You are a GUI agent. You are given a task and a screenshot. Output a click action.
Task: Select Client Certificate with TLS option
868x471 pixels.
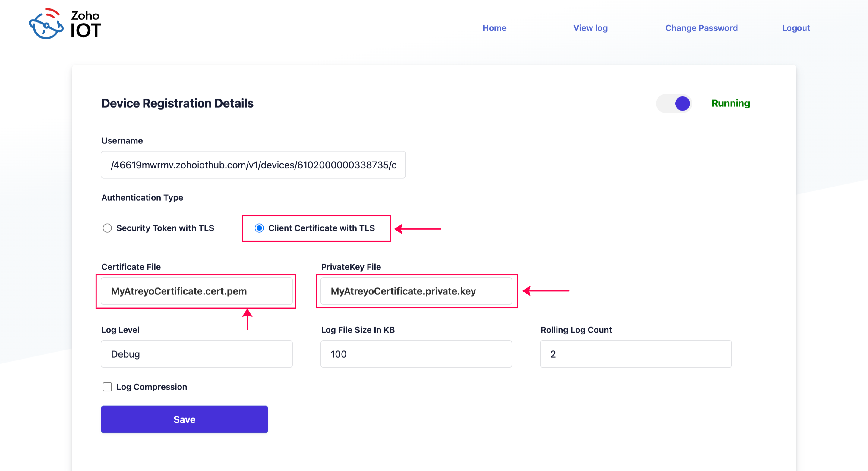click(259, 228)
